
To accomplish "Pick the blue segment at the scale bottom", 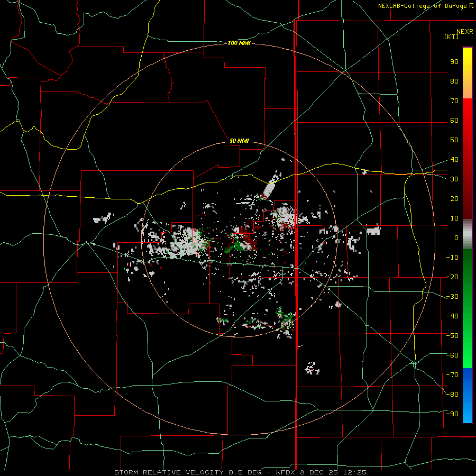I will click(467, 396).
